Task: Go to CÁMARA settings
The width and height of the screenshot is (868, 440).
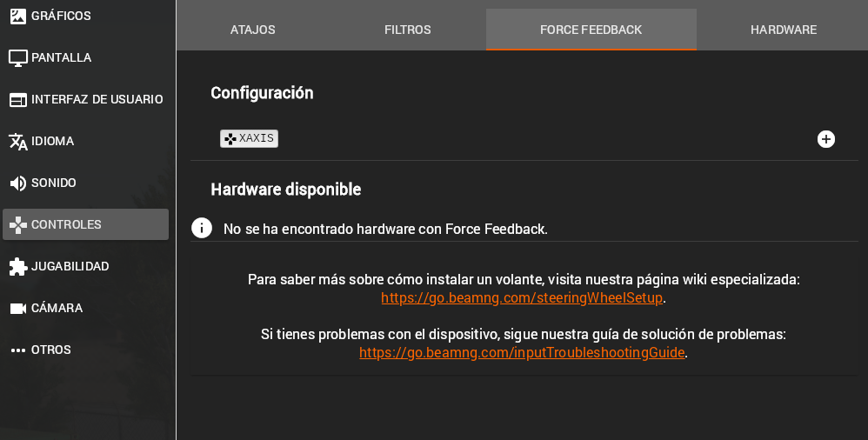Action: point(86,308)
